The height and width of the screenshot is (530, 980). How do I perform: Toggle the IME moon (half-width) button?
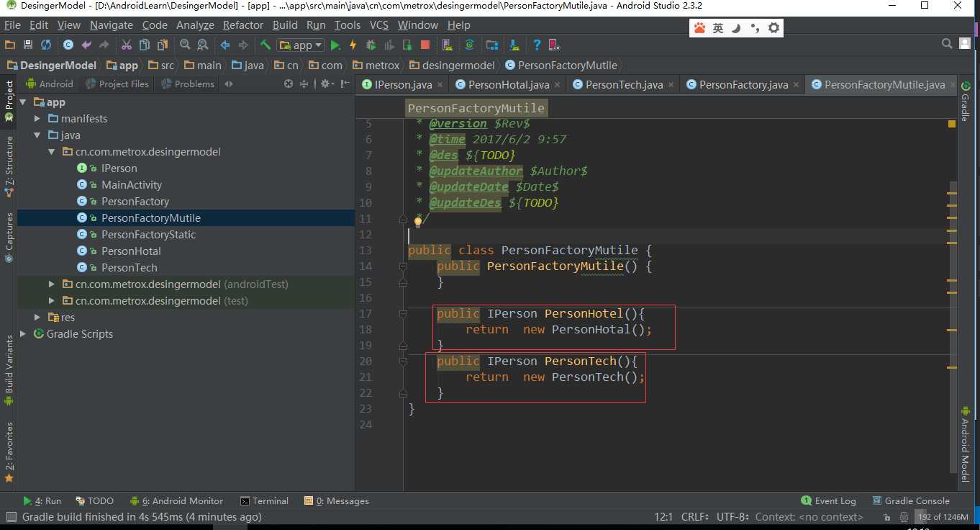point(736,28)
